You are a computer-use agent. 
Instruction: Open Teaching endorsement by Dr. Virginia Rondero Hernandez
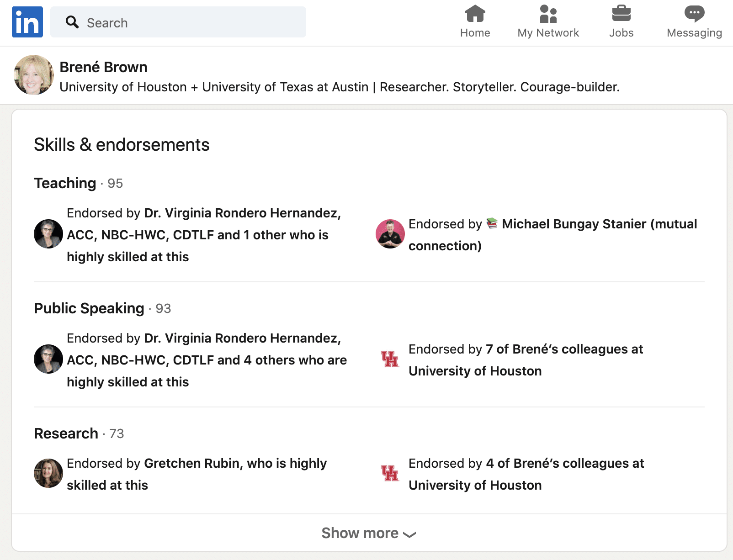click(x=204, y=235)
